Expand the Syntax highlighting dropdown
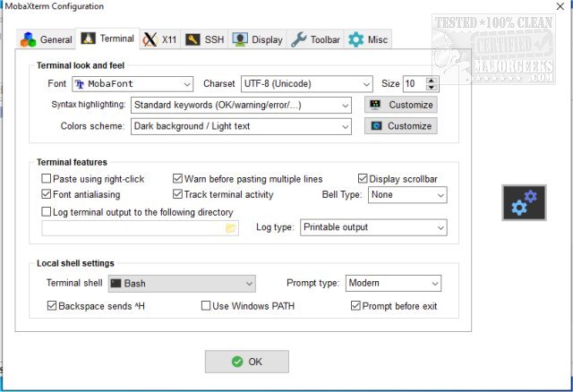 (241, 106)
